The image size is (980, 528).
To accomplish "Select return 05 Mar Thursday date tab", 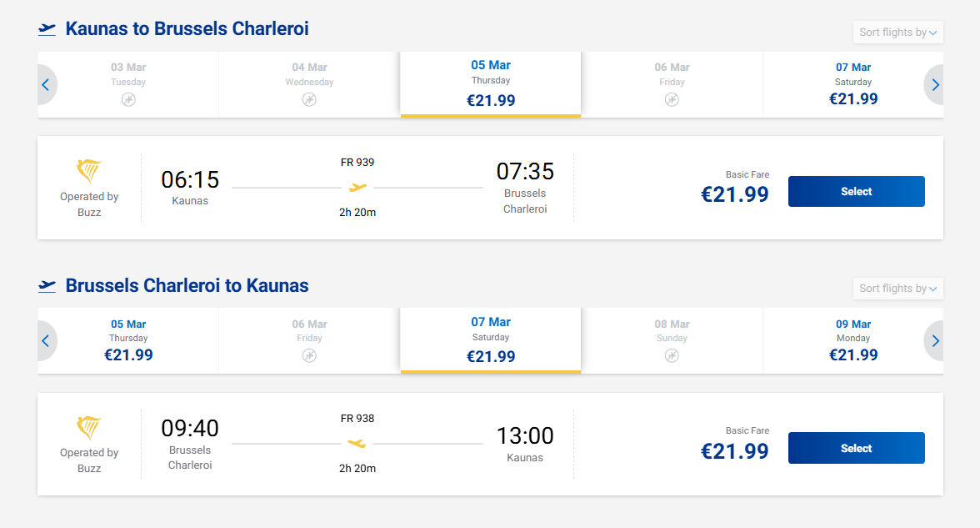I will (x=128, y=340).
